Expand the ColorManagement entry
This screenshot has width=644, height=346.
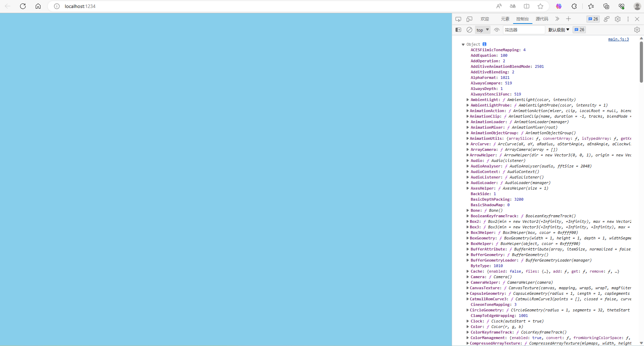click(468, 338)
